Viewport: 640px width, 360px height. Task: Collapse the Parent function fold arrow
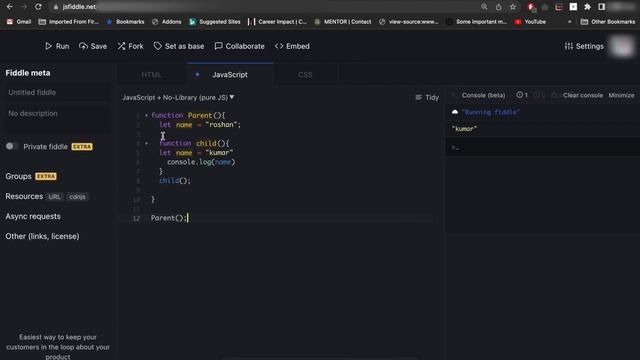click(x=147, y=116)
